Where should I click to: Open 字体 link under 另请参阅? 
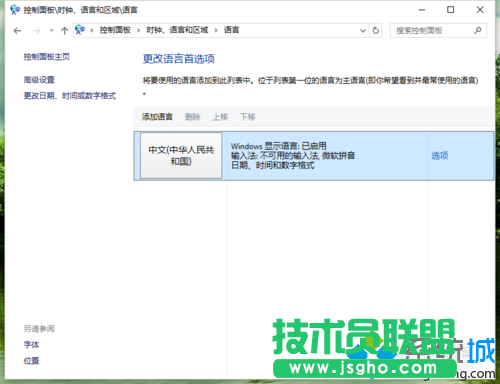pos(31,345)
